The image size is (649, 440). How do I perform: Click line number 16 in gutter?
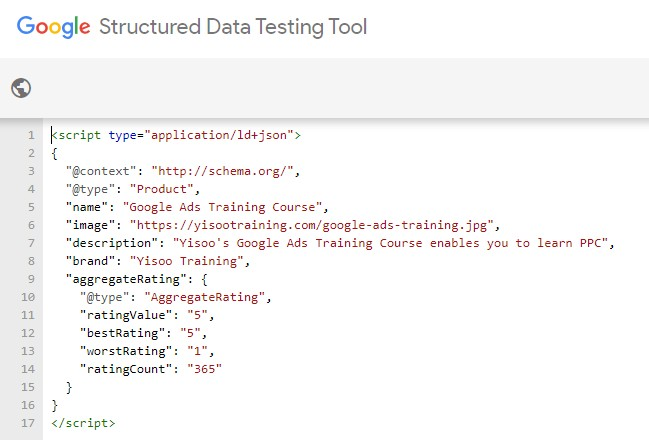[28, 405]
